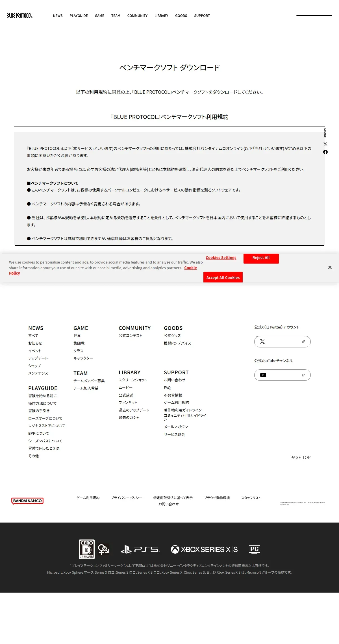Click the Reject All button

(261, 258)
